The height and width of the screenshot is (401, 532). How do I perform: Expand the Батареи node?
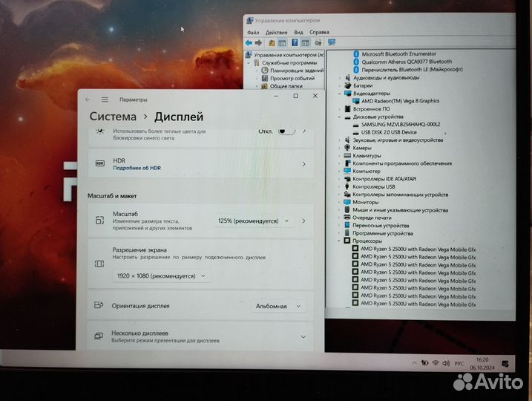pyautogui.click(x=340, y=85)
